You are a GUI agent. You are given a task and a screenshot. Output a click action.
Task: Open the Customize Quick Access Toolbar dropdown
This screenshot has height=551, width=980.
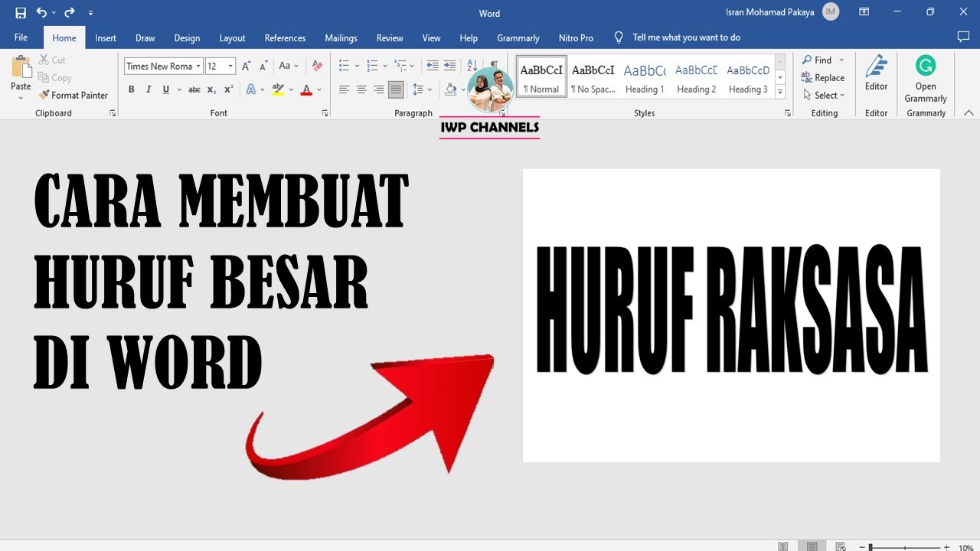click(x=91, y=13)
